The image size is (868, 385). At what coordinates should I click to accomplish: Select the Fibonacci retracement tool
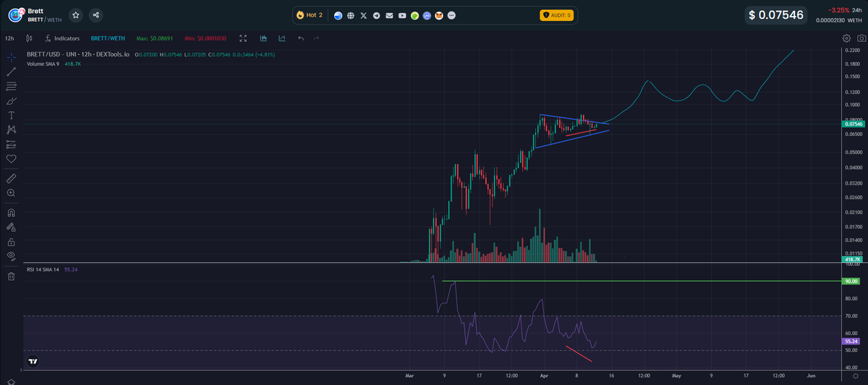[x=11, y=86]
